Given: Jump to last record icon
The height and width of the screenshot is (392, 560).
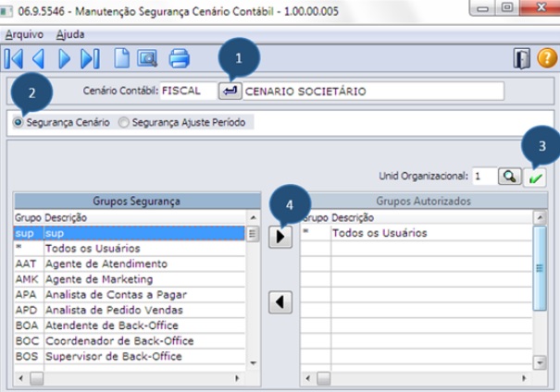Looking at the screenshot, I should (90, 59).
